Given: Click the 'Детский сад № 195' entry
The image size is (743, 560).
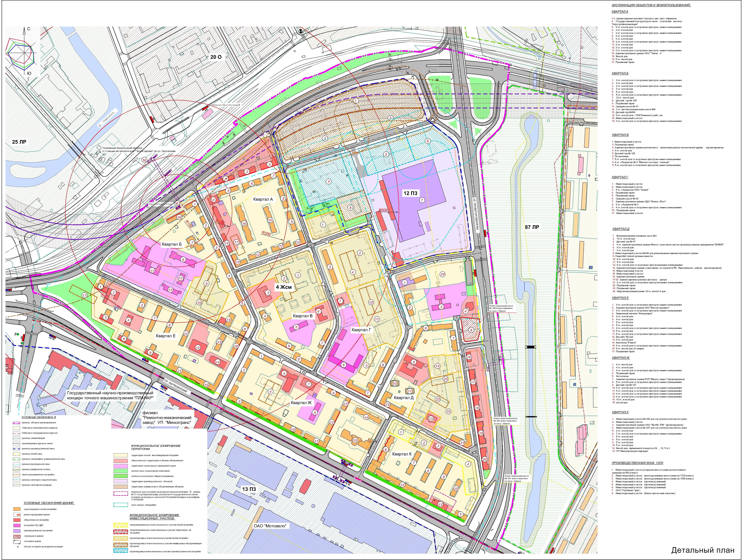Looking at the screenshot, I should click(x=624, y=100).
